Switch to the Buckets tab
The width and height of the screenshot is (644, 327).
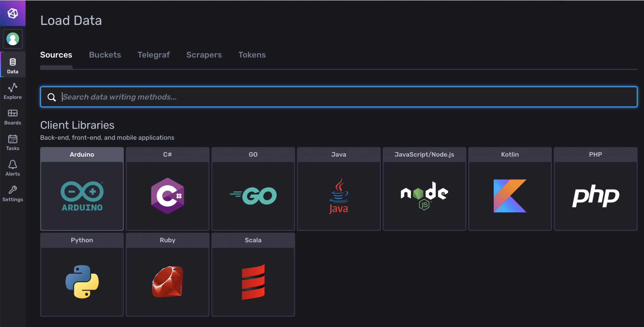pos(105,55)
